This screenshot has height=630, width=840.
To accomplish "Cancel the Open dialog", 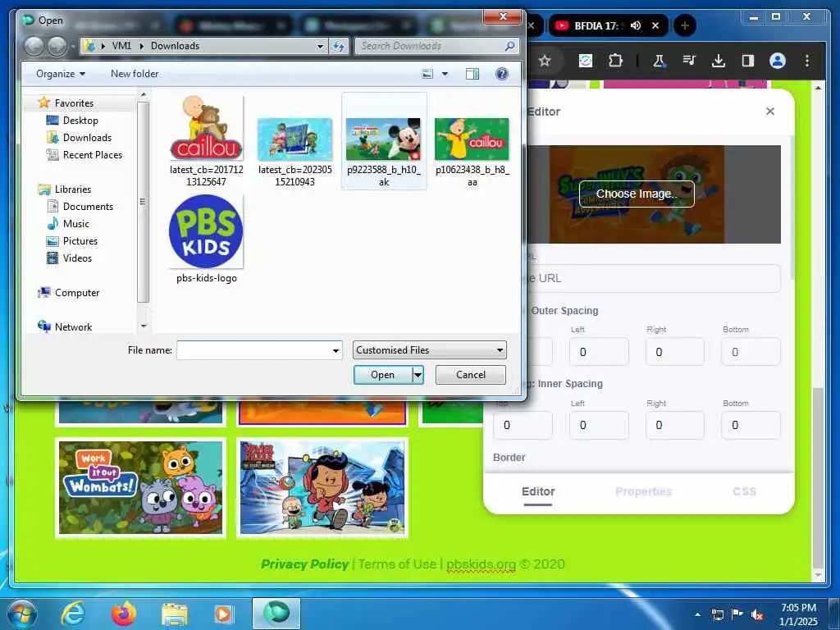I will (x=470, y=374).
